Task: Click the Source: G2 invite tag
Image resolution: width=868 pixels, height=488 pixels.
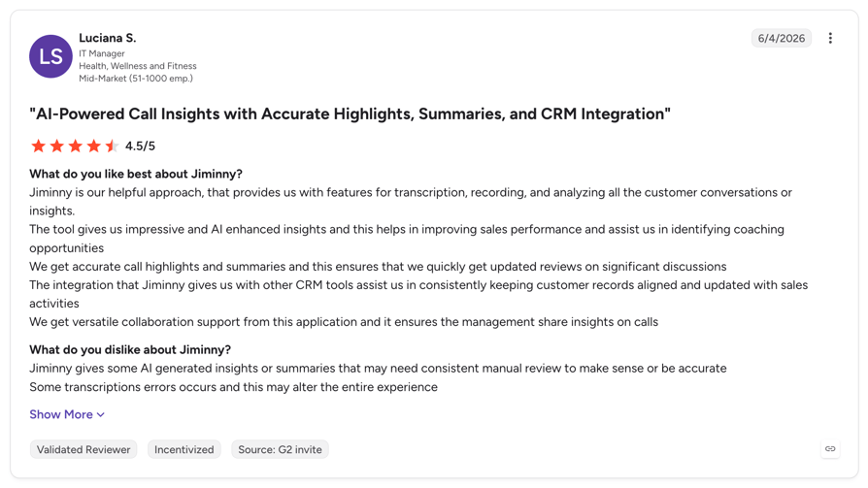Action: [x=280, y=449]
